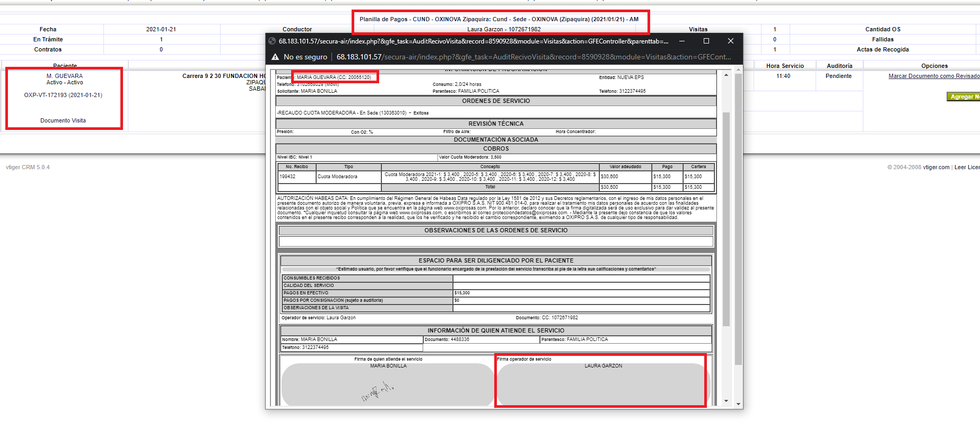The width and height of the screenshot is (980, 428).
Task: Click patient name 'M. GUEVARA'
Action: [65, 76]
